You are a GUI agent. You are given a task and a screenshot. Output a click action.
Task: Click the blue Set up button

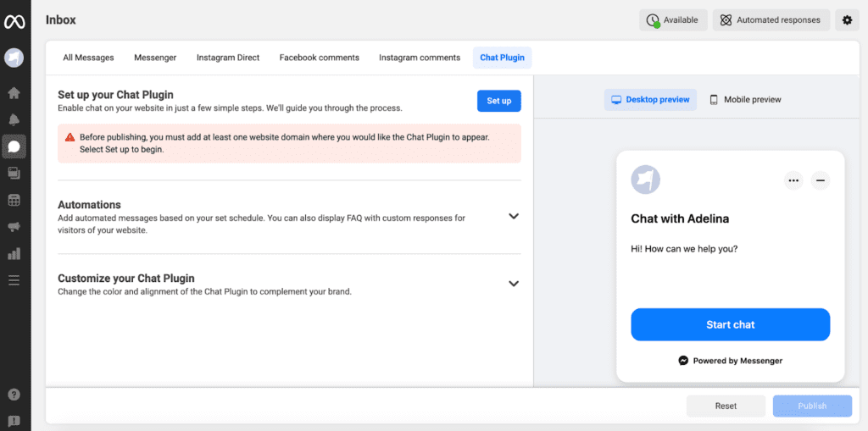[x=499, y=102]
